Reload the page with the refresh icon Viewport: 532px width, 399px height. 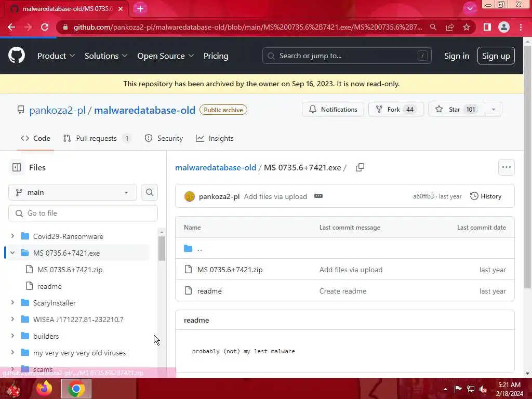45,27
